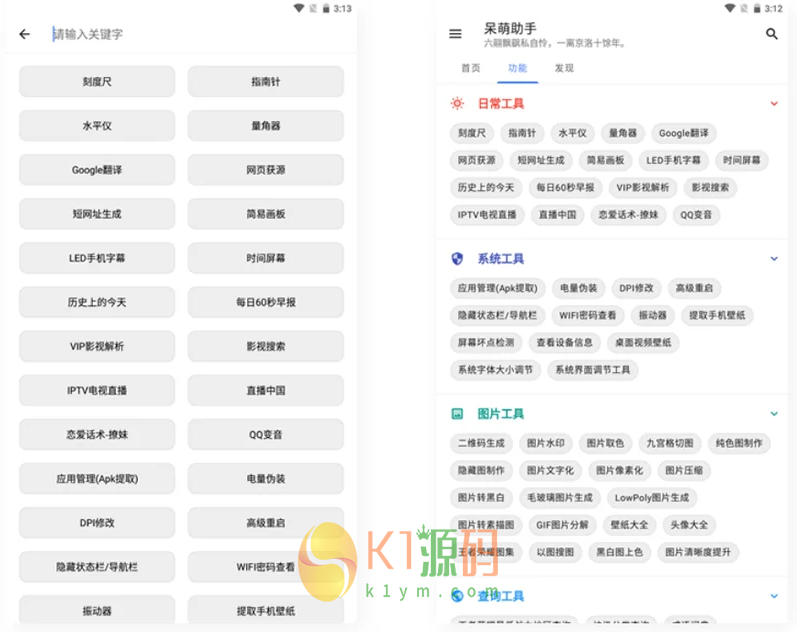Viewport: 797px width, 632px height.
Task: Tap the large 网页获源 button in search results
Action: (x=266, y=170)
